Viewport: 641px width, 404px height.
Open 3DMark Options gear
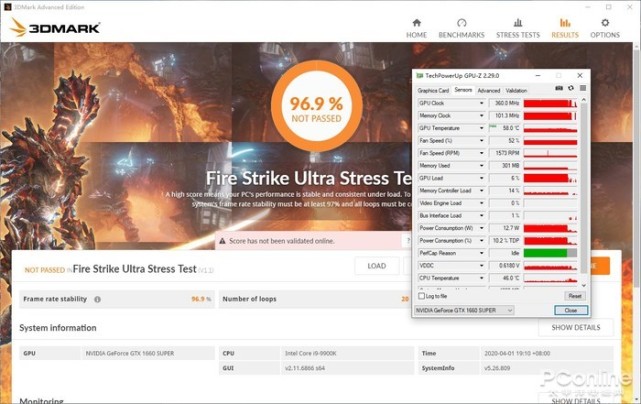click(x=605, y=28)
